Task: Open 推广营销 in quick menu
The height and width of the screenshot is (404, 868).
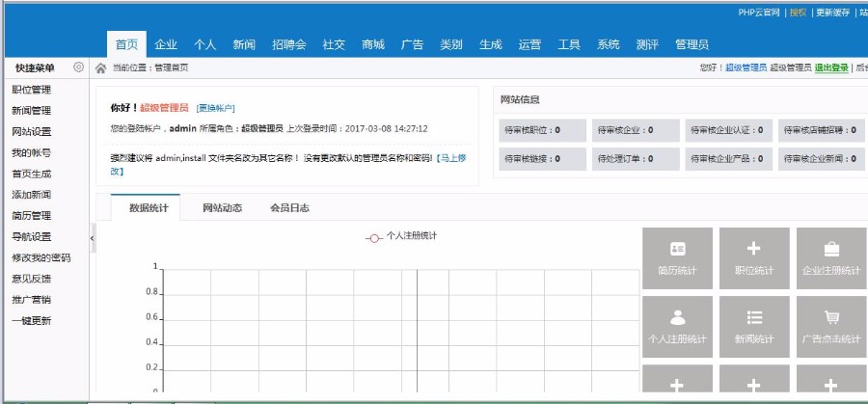Action: [32, 300]
